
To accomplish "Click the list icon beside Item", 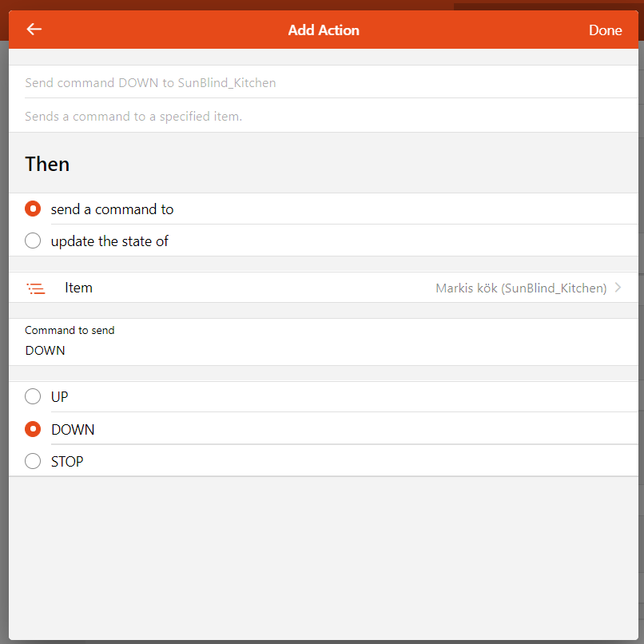I will coord(35,288).
